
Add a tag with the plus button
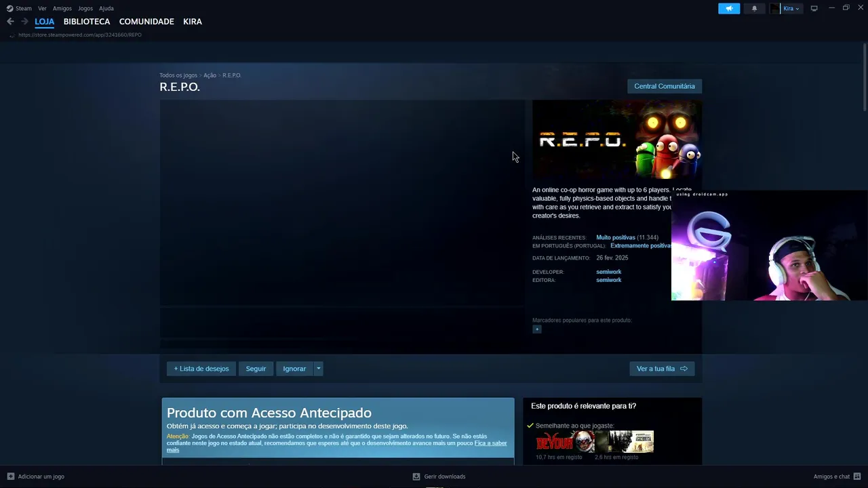pyautogui.click(x=537, y=329)
